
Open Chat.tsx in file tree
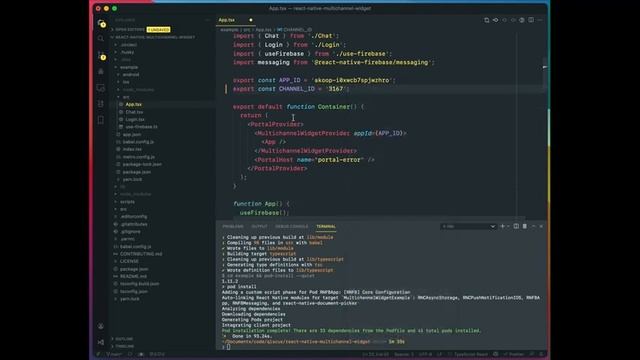coord(134,112)
